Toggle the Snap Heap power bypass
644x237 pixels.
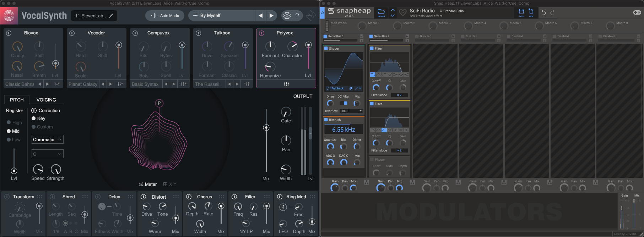click(x=323, y=13)
